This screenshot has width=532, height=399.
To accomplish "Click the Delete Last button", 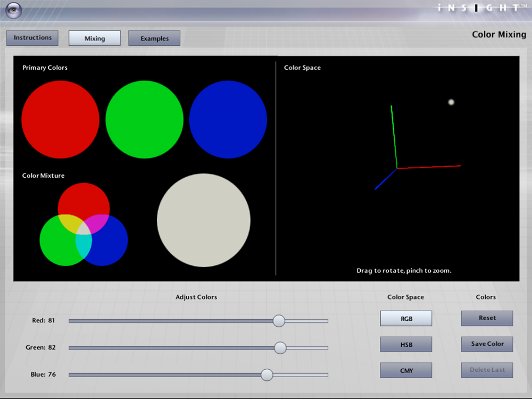I will coord(487,370).
